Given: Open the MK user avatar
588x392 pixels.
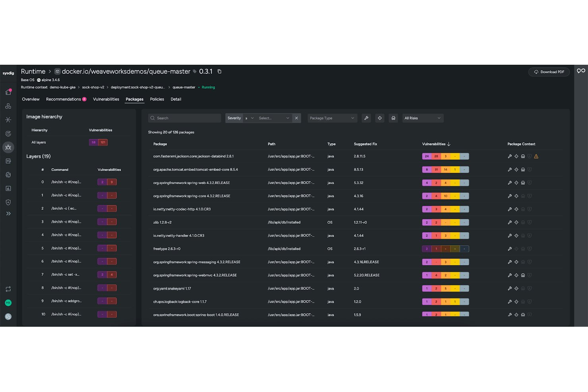Looking at the screenshot, I should (8, 303).
